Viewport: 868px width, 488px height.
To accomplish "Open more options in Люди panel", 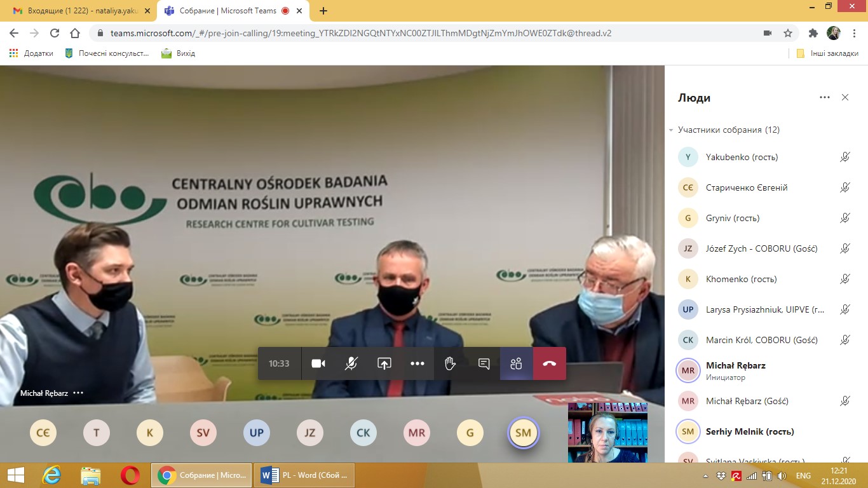I will point(825,97).
